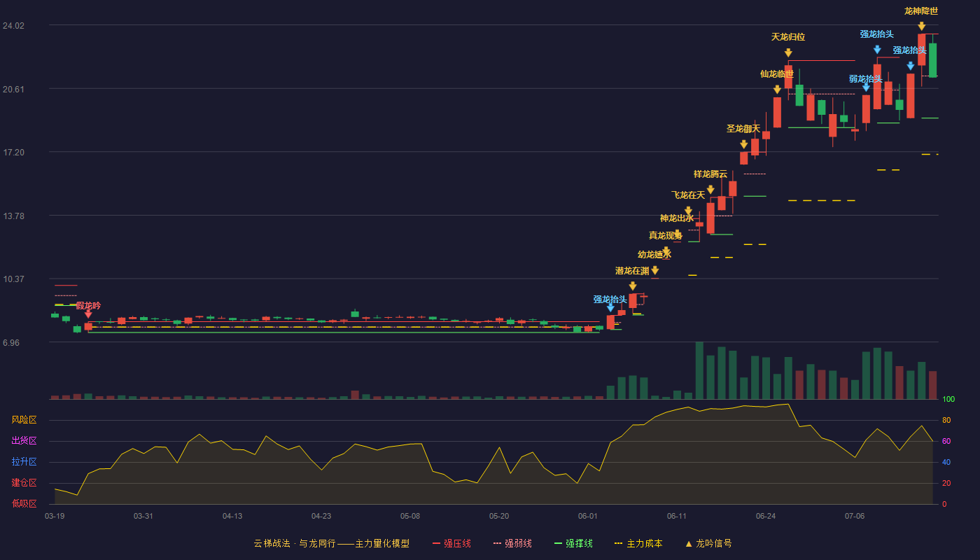Click the 03-31 date label
This screenshot has height=560, width=980.
pos(143,516)
